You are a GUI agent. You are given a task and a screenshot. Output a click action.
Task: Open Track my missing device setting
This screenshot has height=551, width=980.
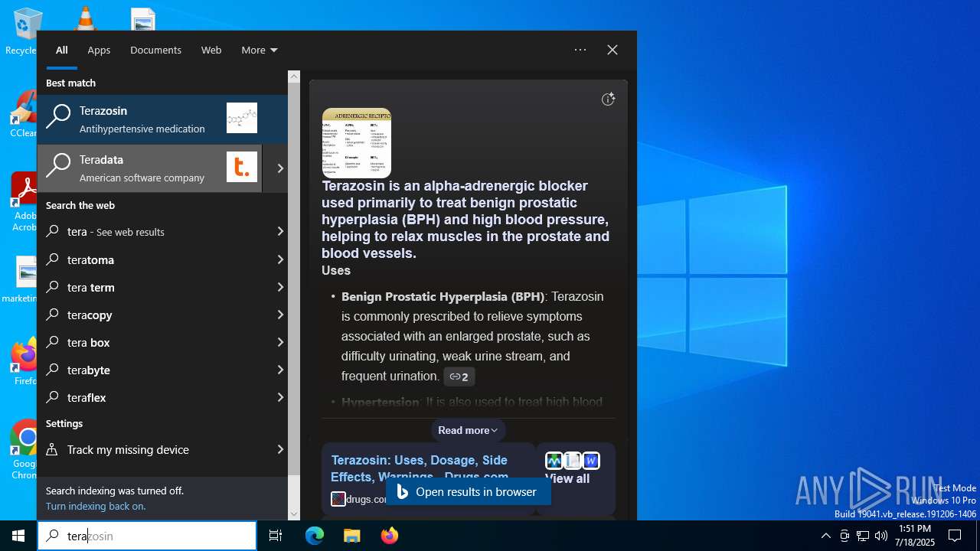[155, 449]
